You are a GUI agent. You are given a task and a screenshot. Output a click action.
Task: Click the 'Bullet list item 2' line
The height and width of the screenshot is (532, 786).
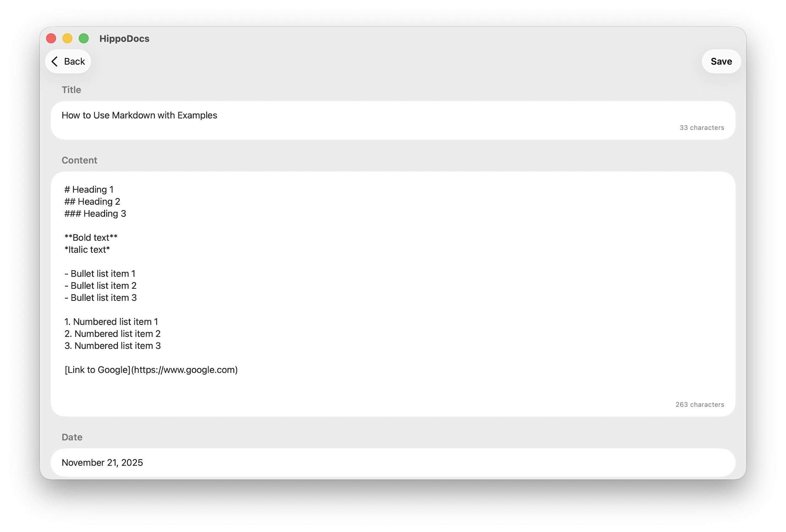100,286
